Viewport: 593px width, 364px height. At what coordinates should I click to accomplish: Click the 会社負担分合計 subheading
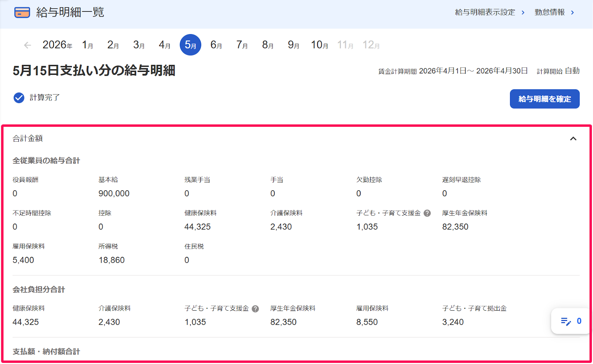click(x=39, y=289)
